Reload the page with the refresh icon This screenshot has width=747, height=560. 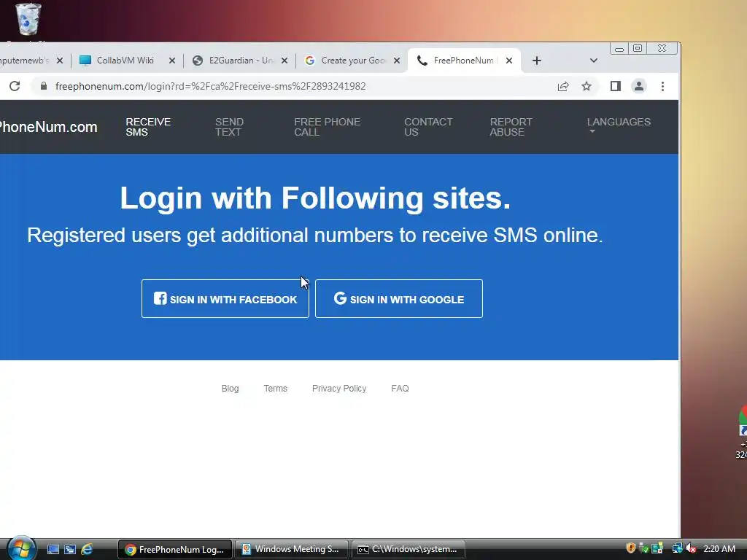[15, 86]
